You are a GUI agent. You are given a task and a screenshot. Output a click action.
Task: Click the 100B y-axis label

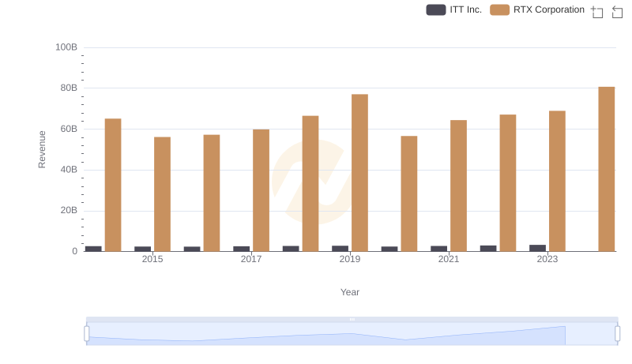point(66,47)
